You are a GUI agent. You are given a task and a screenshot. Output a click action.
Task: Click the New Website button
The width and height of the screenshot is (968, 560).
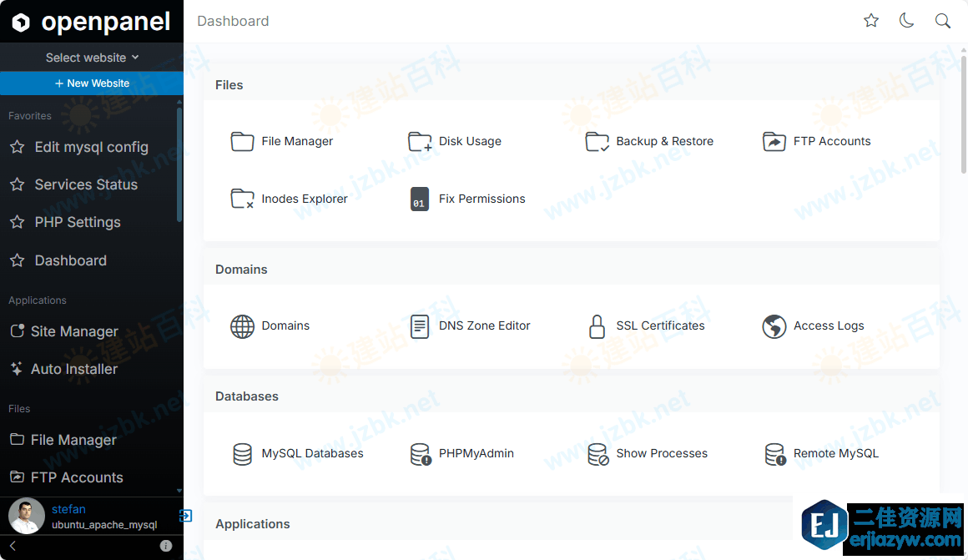92,83
